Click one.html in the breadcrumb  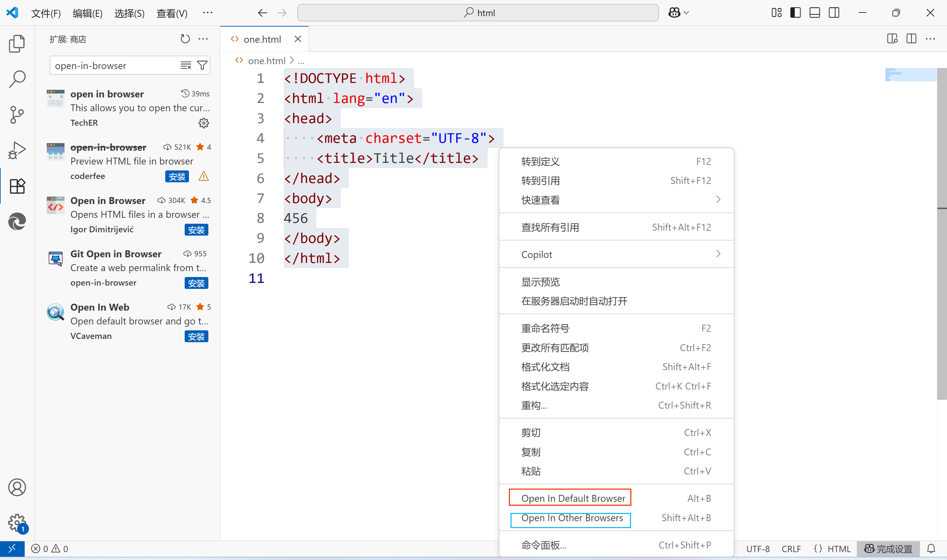267,61
